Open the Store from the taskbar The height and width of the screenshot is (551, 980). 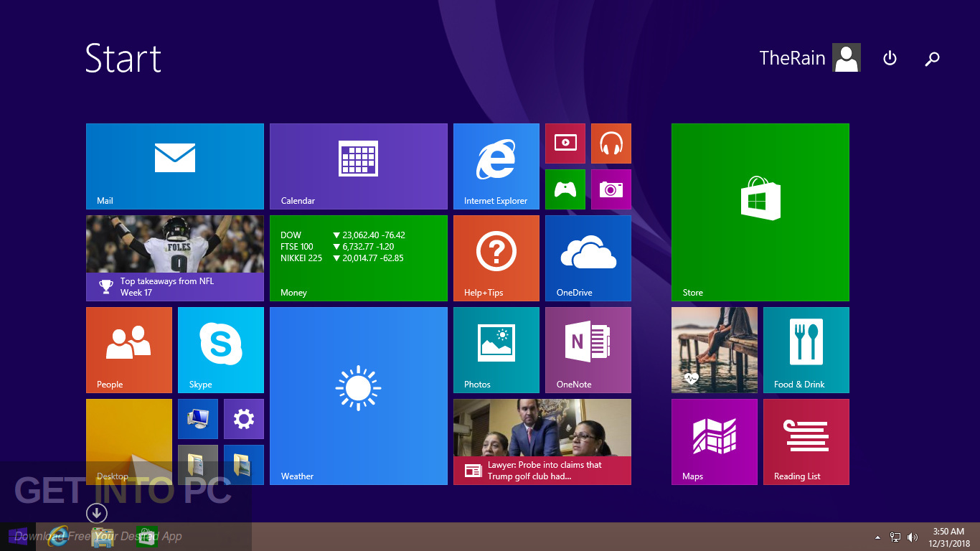[147, 537]
